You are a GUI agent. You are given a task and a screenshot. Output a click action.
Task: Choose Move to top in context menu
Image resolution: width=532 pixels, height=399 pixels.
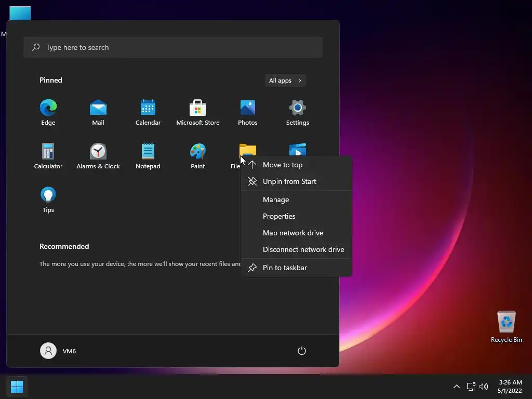pos(296,165)
